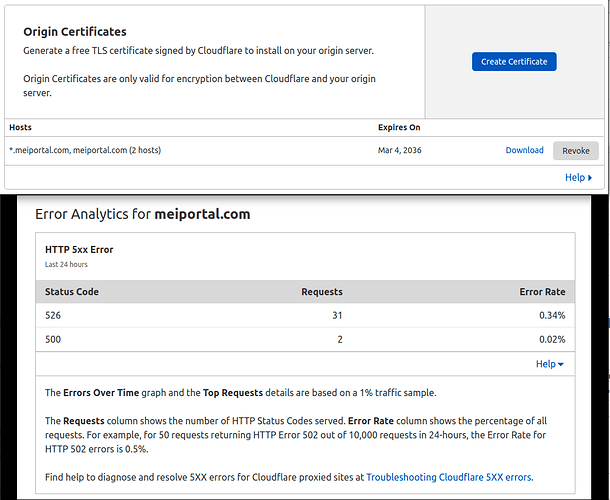
Task: Click the Requests column header
Action: [x=322, y=292]
